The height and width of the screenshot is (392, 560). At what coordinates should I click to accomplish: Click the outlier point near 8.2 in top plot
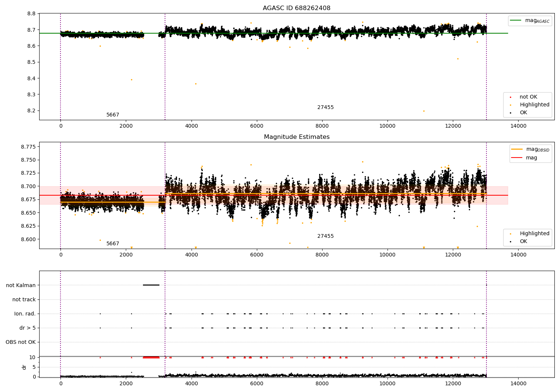[424, 111]
